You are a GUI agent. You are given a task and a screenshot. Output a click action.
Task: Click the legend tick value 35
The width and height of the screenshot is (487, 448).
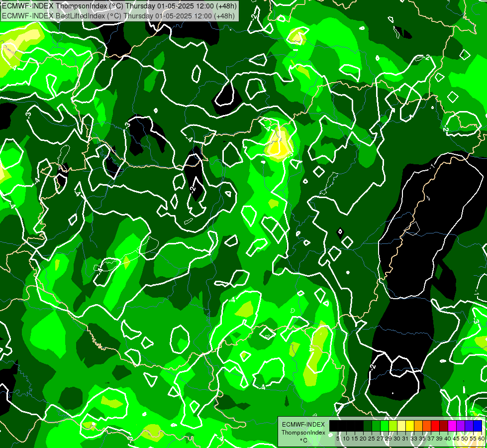point(422,439)
